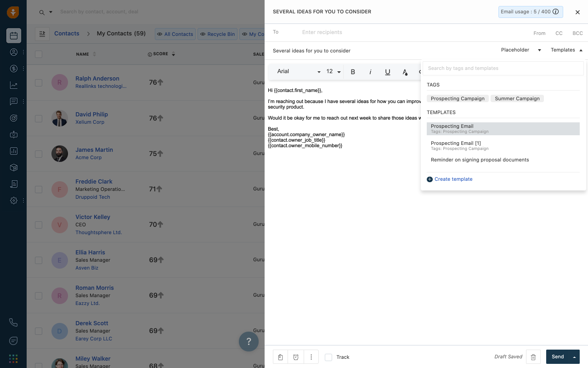Screen dimensions: 588x368
Task: Click the clipboard icon in the footer
Action: [280, 357]
